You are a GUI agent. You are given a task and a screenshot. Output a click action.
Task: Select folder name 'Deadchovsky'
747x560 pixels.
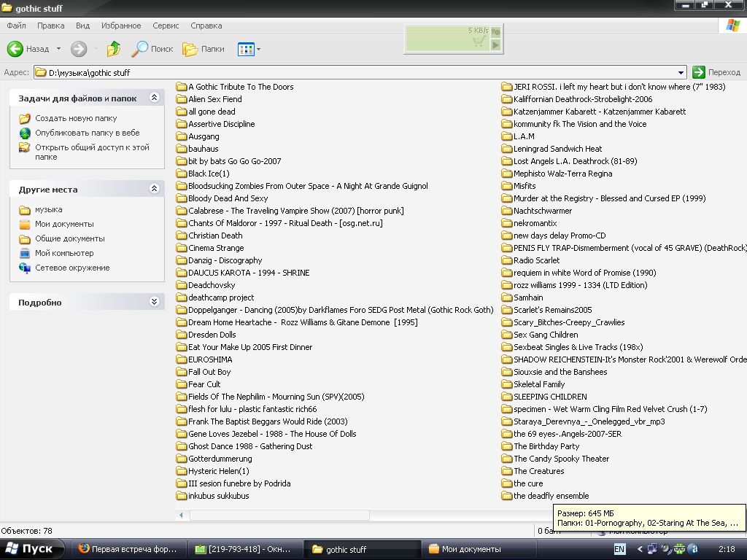(212, 285)
